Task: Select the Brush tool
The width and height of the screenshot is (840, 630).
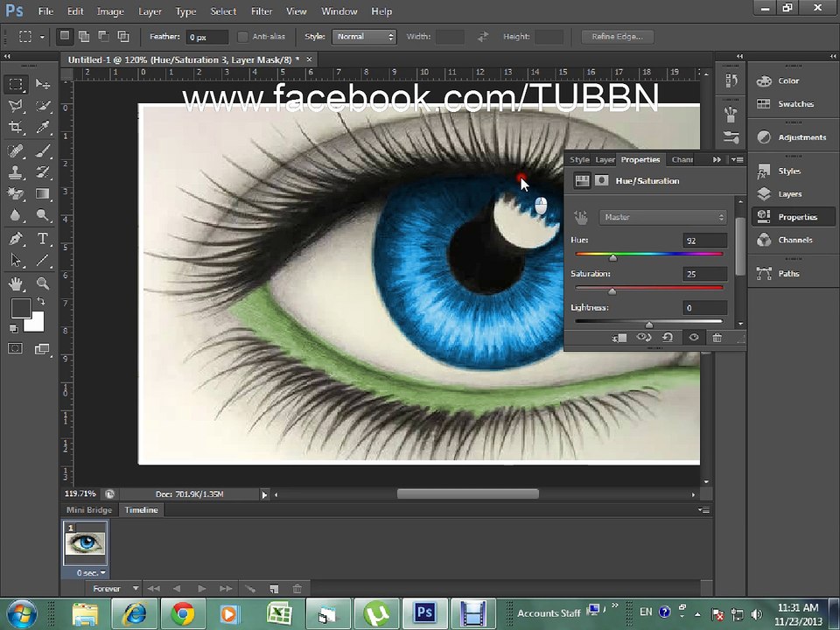Action: click(43, 151)
